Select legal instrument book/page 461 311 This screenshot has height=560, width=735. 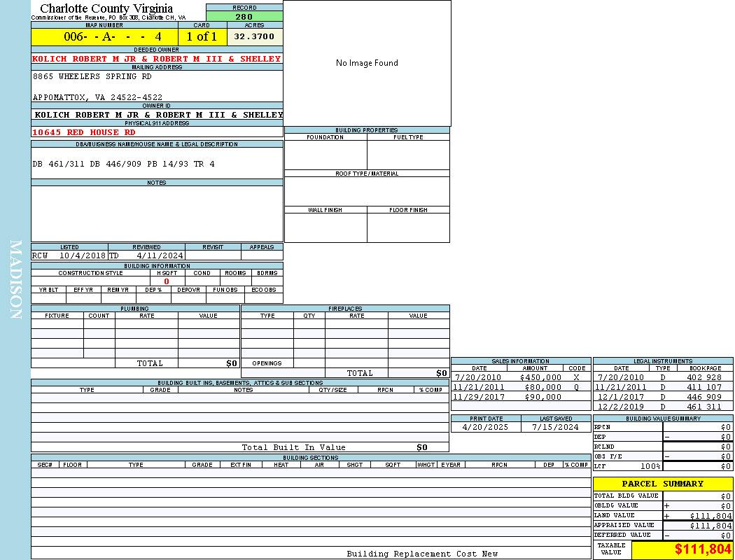(x=703, y=407)
